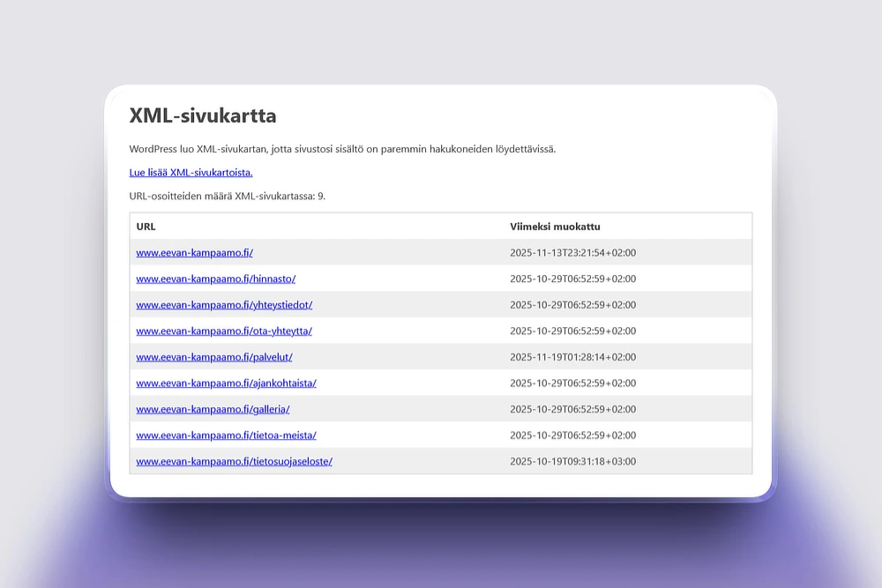Open the /tietoa-meista/ URL link

tap(226, 435)
